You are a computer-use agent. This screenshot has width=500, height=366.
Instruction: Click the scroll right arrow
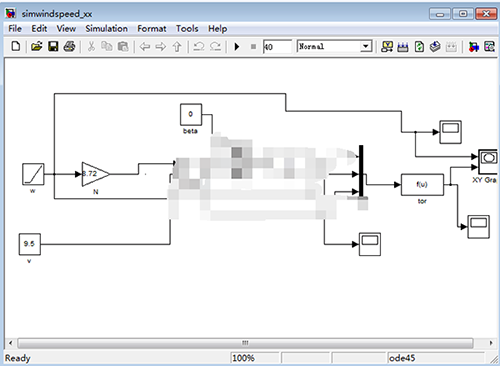tap(491, 343)
